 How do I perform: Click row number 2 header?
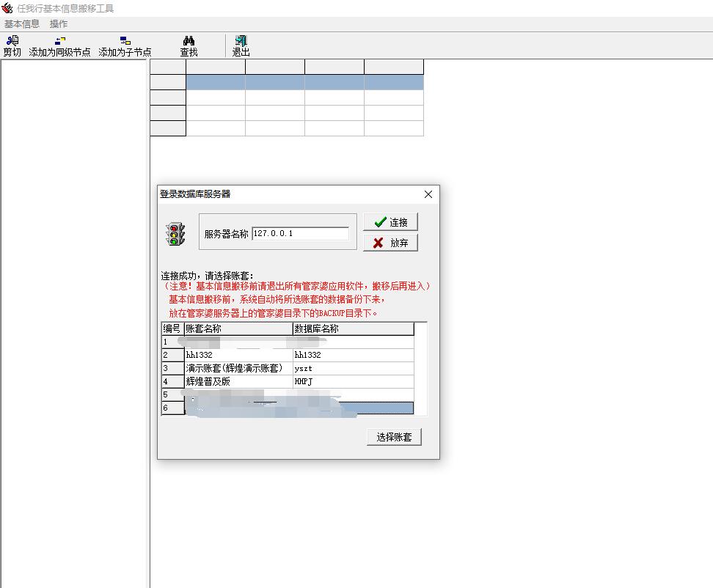point(173,355)
